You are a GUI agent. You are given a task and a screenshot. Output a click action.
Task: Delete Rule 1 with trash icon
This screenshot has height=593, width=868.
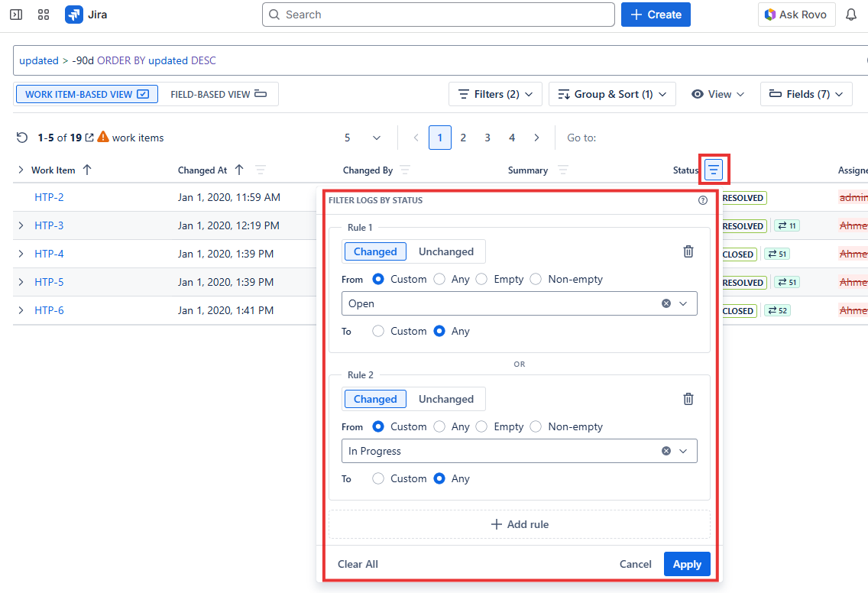pos(688,251)
